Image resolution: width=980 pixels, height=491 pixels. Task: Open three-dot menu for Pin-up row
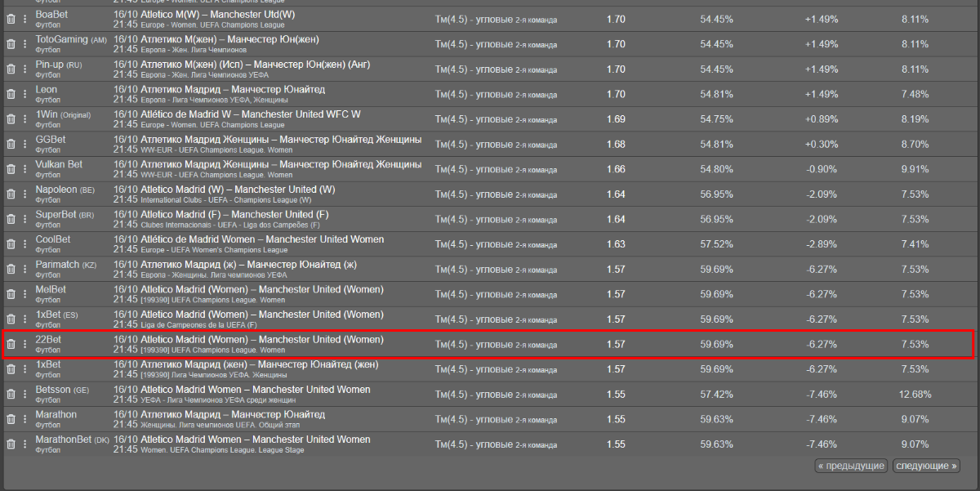point(24,69)
